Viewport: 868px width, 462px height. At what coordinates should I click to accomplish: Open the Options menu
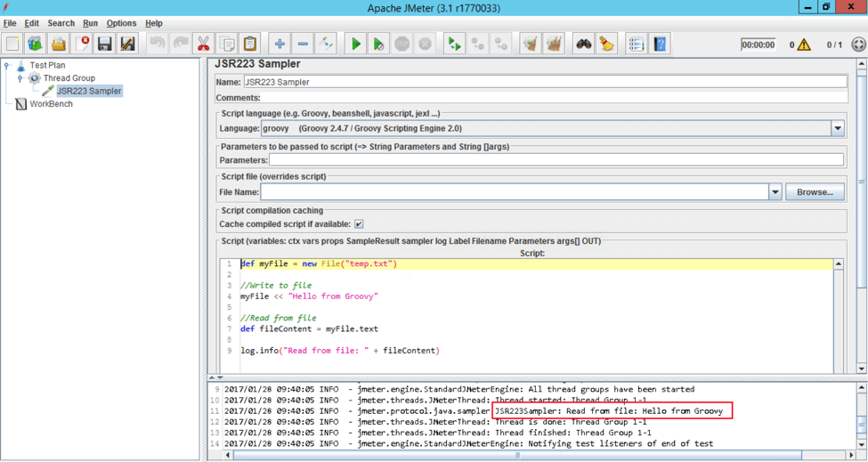click(121, 23)
